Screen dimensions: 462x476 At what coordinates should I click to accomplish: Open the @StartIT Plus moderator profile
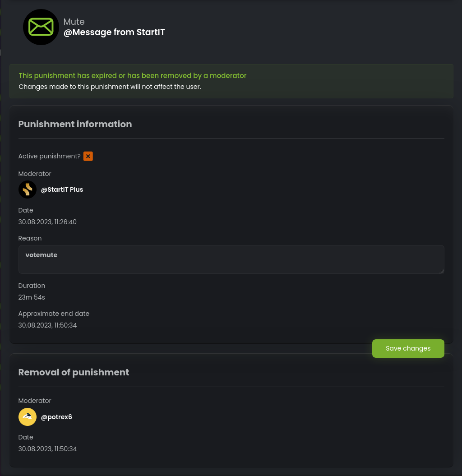[62, 189]
